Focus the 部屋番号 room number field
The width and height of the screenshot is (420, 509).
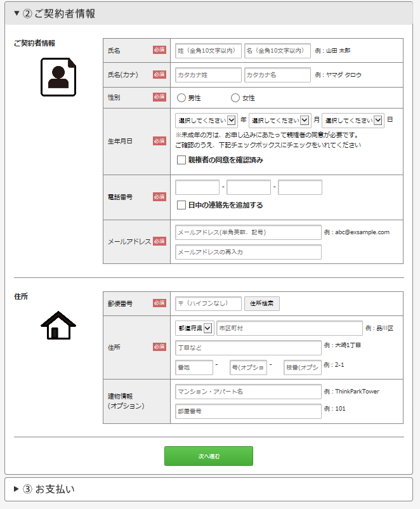(x=248, y=411)
